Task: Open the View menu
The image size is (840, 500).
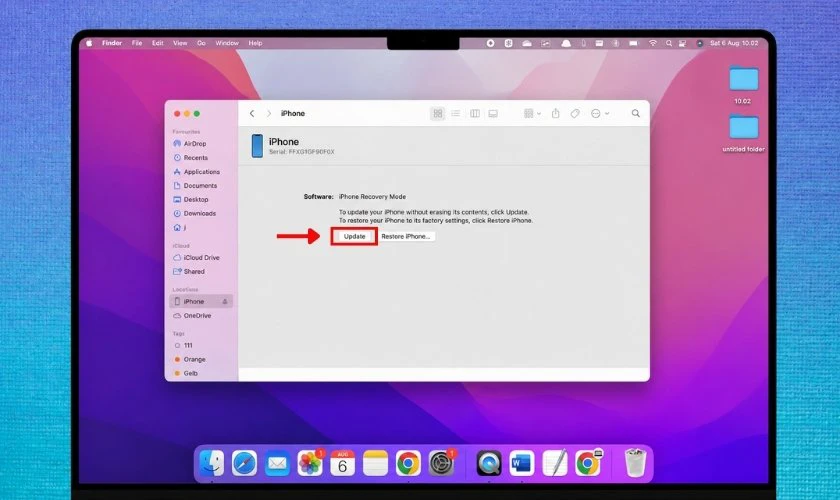Action: [180, 43]
